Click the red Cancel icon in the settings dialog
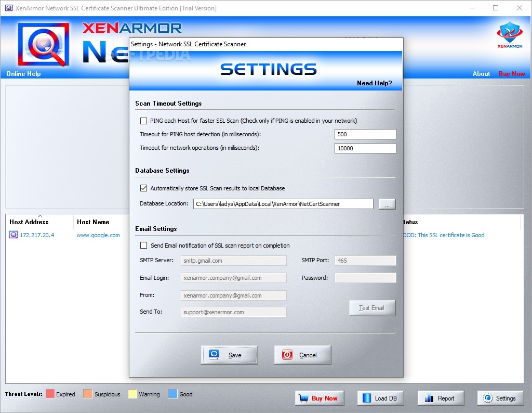Image resolution: width=532 pixels, height=413 pixels. 287,355
